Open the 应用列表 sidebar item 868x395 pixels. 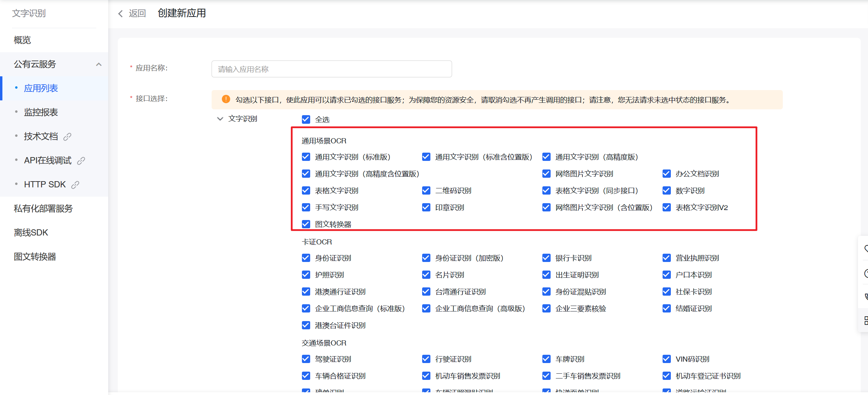(x=41, y=88)
